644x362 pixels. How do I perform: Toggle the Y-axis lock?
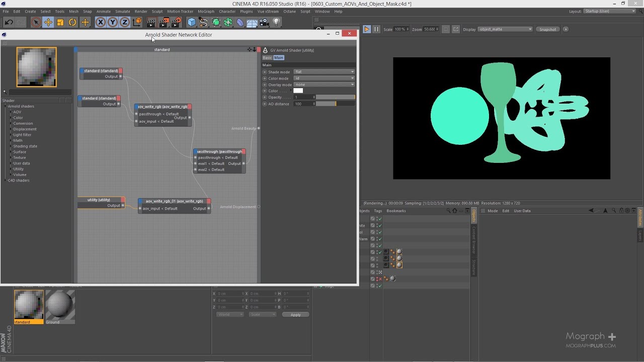click(x=113, y=22)
